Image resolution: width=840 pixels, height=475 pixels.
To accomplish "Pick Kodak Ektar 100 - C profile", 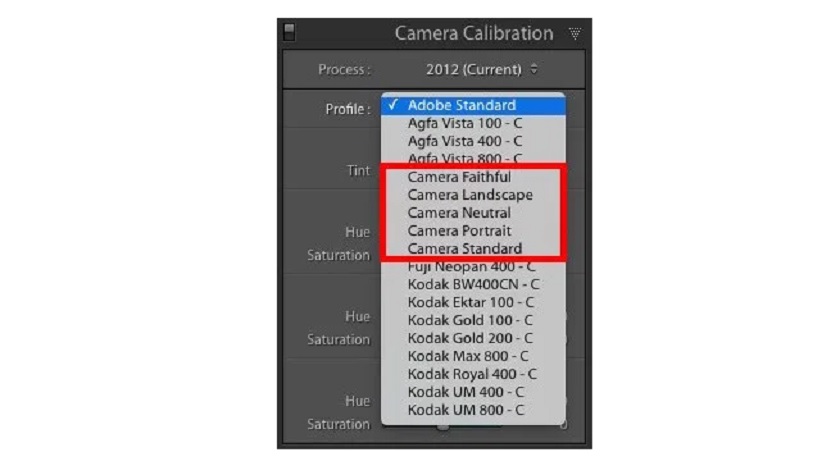I will [470, 302].
